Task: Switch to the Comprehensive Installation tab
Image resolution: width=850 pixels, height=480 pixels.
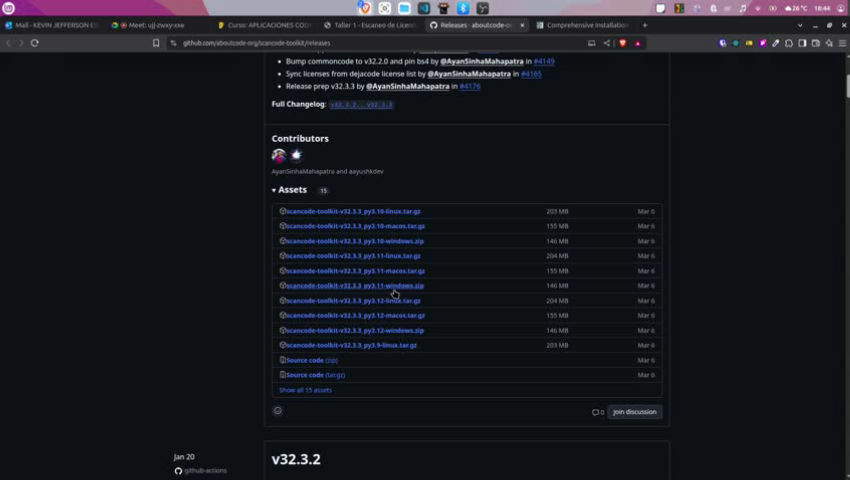Action: tap(583, 25)
